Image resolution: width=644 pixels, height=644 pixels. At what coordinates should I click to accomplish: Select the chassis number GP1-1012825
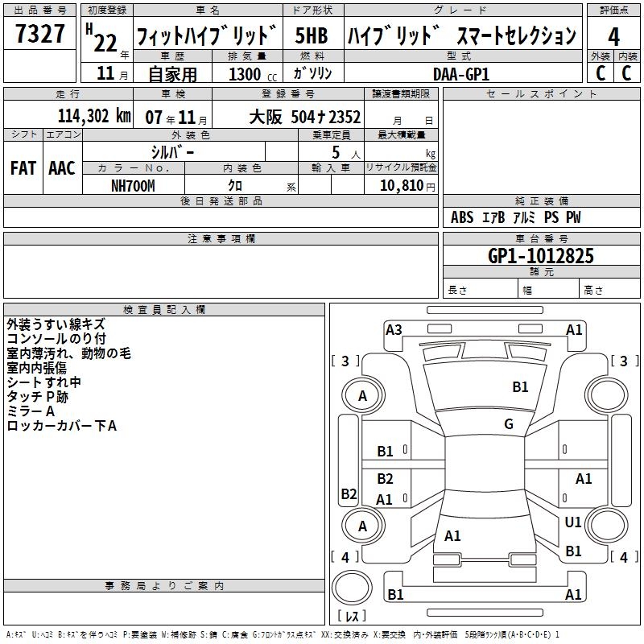point(541,255)
